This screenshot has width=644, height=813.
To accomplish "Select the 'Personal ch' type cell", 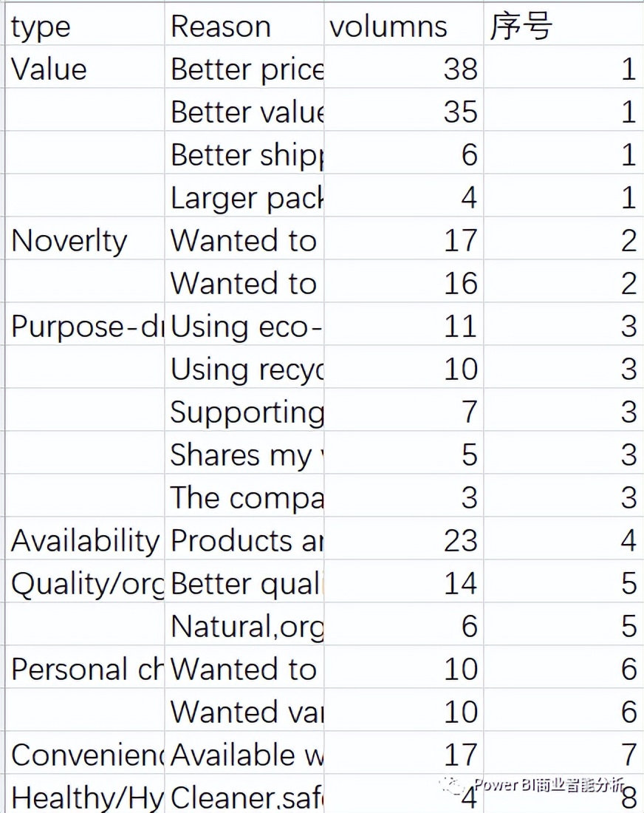I will (x=85, y=667).
